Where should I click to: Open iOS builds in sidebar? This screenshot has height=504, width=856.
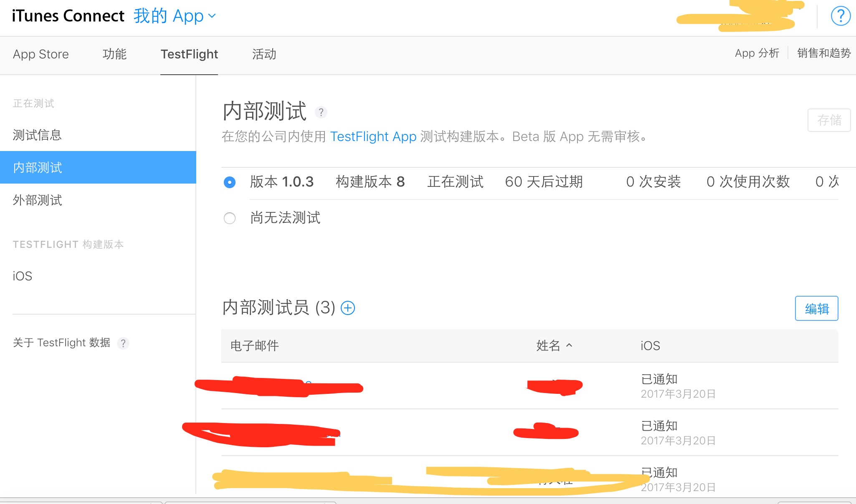point(23,276)
